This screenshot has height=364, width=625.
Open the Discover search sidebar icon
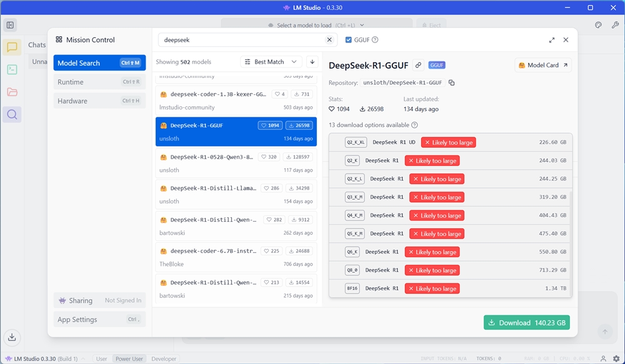12,115
